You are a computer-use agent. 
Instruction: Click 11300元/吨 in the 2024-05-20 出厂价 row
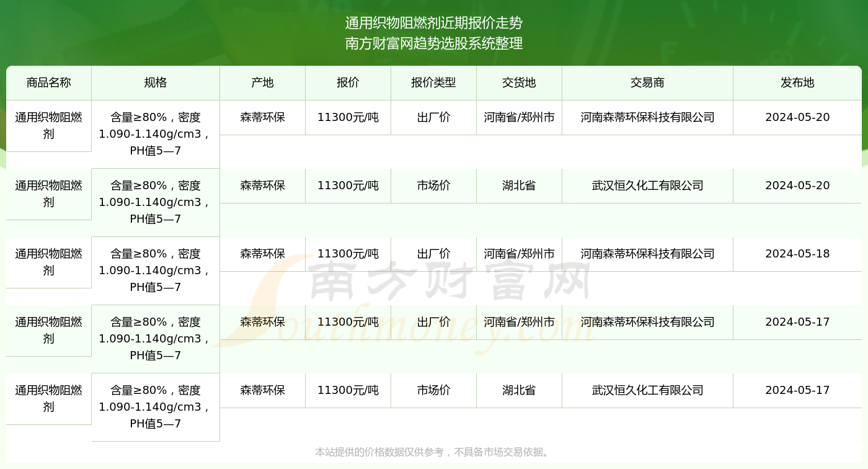coord(348,117)
